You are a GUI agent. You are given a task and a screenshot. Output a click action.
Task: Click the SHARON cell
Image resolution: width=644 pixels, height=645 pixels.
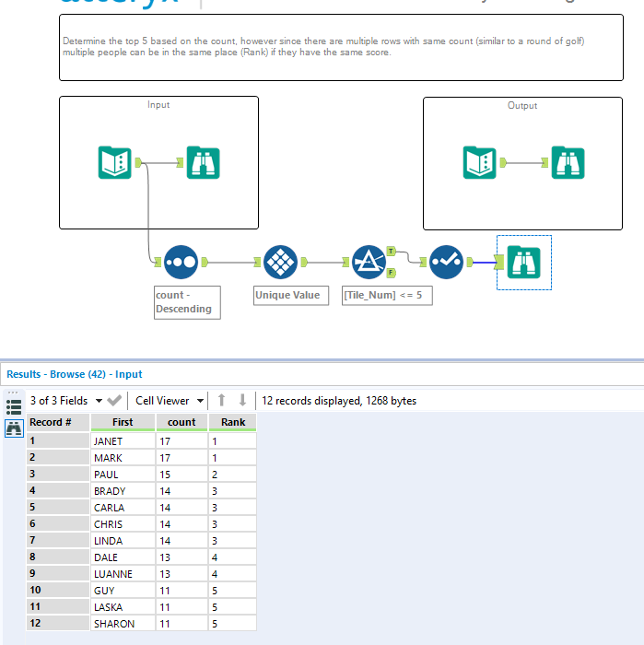click(123, 624)
